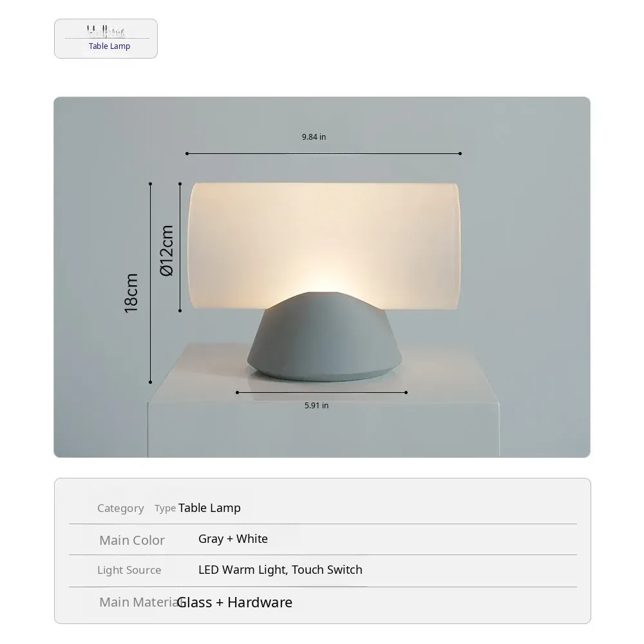The width and height of the screenshot is (644, 644).
Task: Click the gray lamp base
Action: click(x=325, y=337)
